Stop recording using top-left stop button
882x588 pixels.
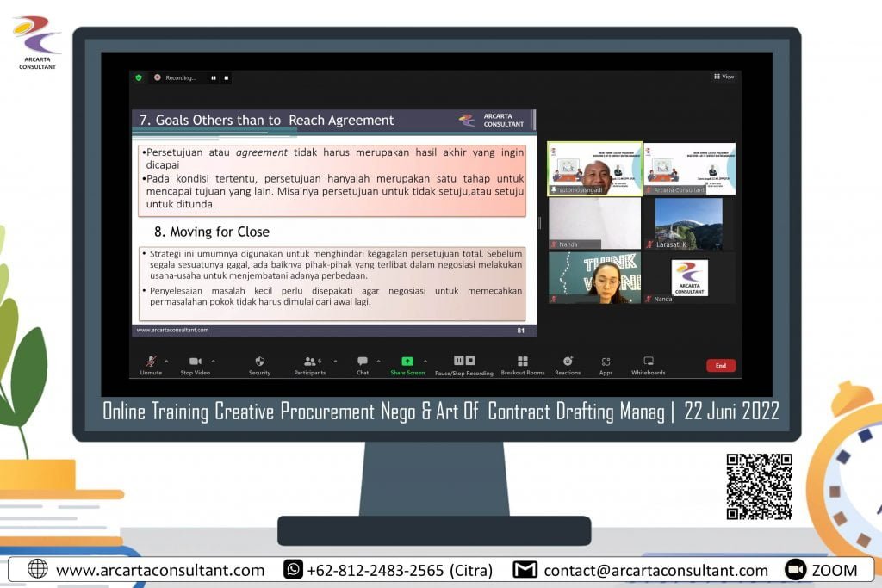point(227,77)
